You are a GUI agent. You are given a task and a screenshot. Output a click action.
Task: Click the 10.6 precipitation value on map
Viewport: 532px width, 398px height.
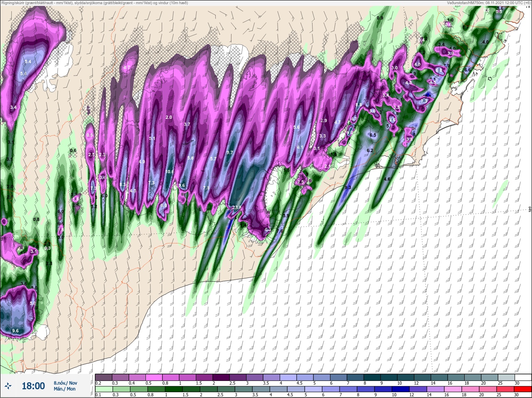170,172
